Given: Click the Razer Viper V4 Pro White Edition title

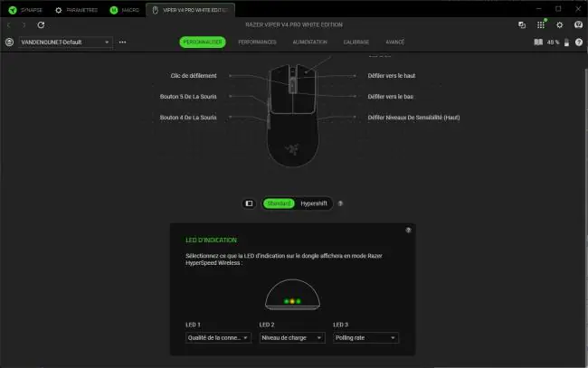Looking at the screenshot, I should pyautogui.click(x=294, y=24).
